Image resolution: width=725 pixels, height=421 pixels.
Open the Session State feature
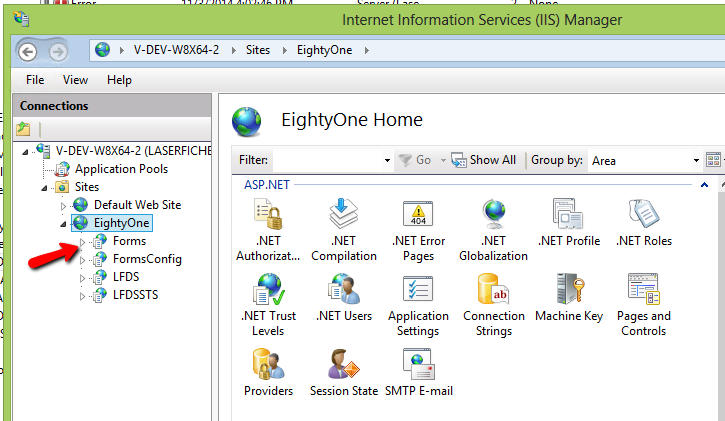(x=344, y=372)
